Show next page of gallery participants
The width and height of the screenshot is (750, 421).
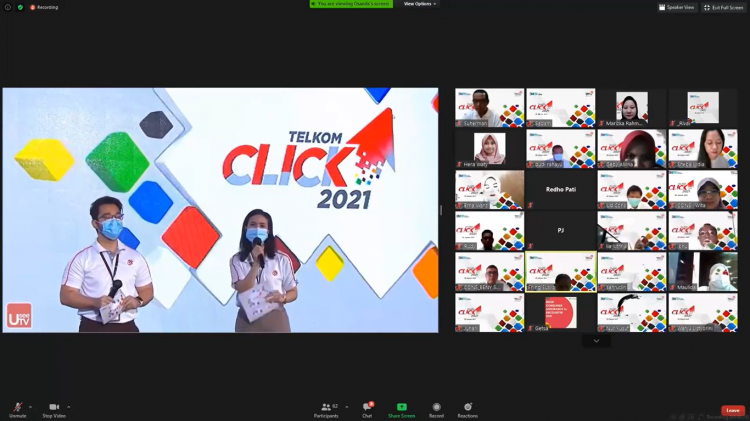pyautogui.click(x=596, y=341)
